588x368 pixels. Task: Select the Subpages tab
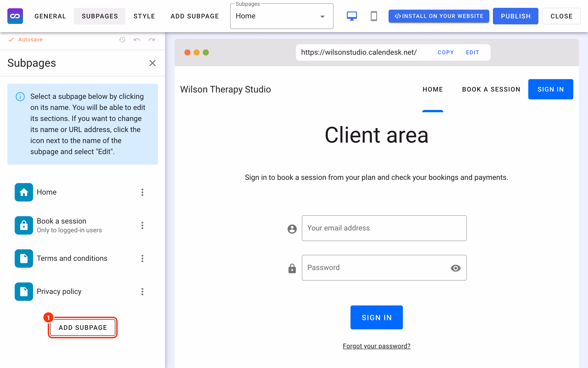pos(100,16)
